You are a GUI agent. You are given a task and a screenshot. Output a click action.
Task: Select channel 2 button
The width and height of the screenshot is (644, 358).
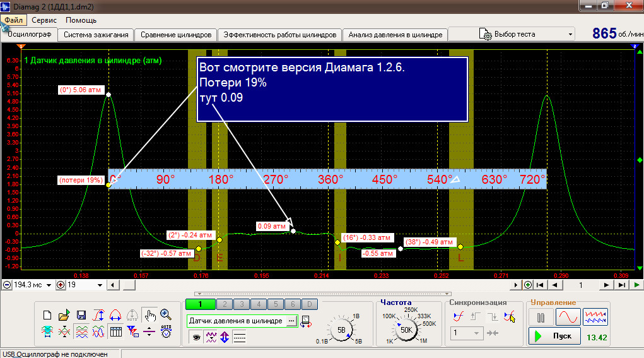(x=225, y=304)
